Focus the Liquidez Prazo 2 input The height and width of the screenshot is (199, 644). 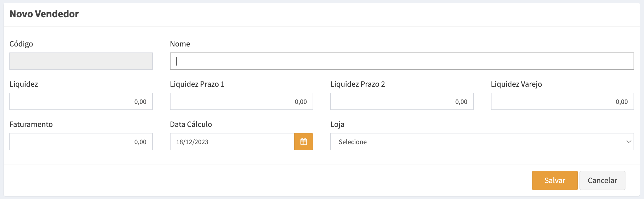(402, 101)
